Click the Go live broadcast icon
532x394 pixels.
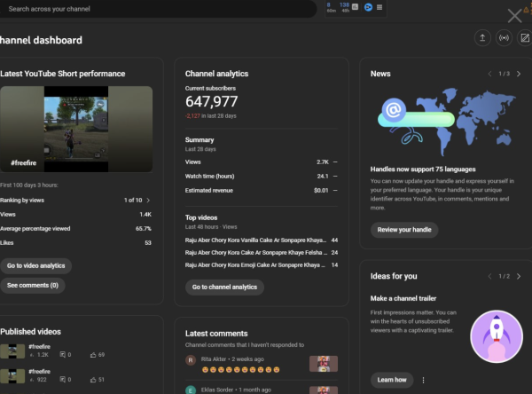[505, 38]
